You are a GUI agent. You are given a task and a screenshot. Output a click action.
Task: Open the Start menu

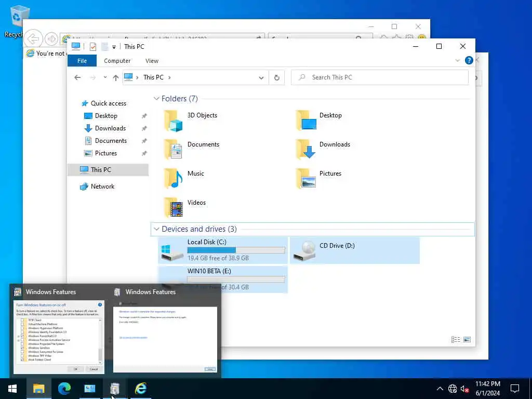click(x=12, y=389)
